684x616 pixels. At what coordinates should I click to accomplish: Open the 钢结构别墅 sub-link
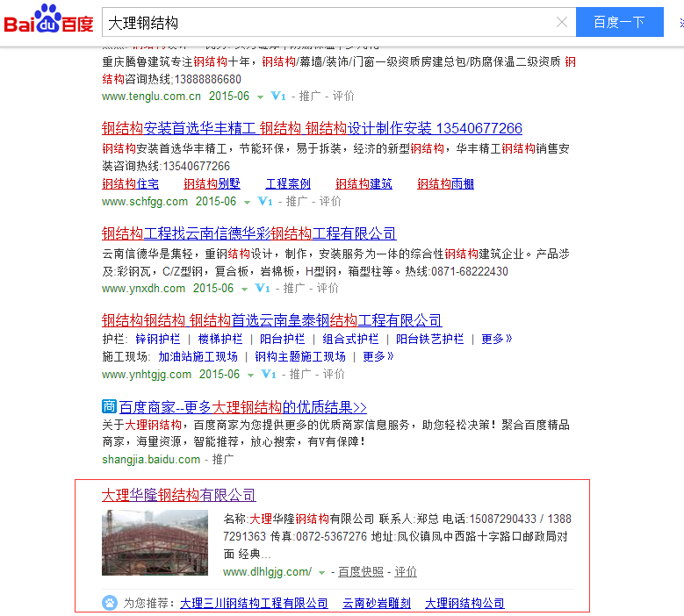point(212,183)
